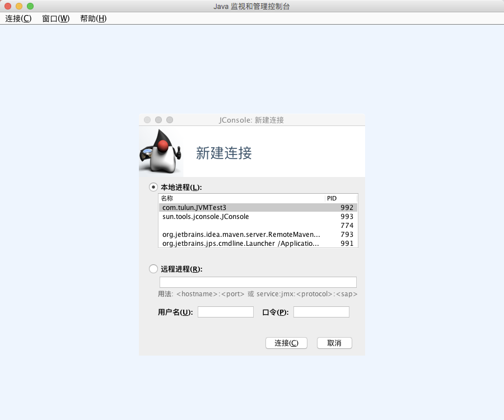Select the org.jetbrains.idea.maven.server.RemoteMaven process row

pos(258,235)
